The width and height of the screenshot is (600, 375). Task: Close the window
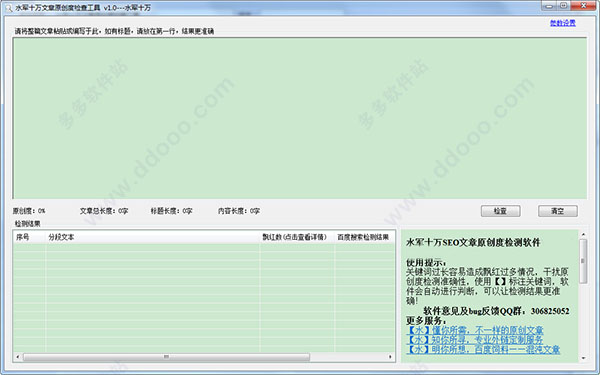(584, 6)
